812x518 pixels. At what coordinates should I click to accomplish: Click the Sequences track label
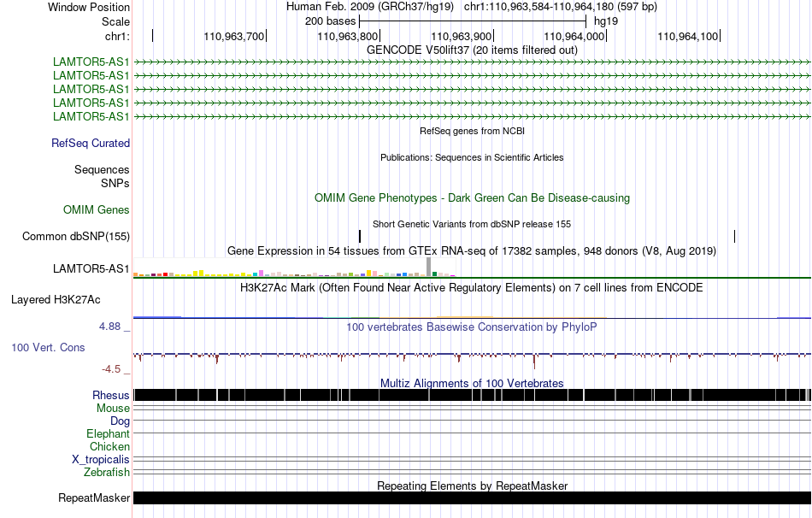[x=102, y=169]
